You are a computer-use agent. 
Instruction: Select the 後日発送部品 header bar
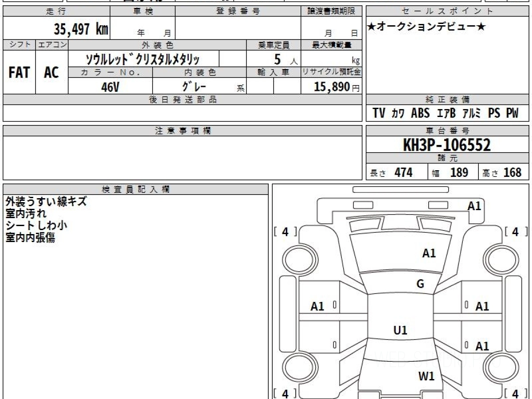pyautogui.click(x=182, y=100)
